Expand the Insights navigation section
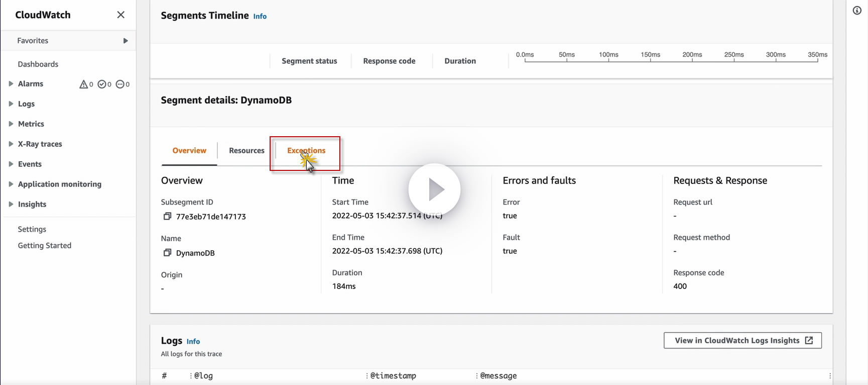868x385 pixels. click(11, 204)
